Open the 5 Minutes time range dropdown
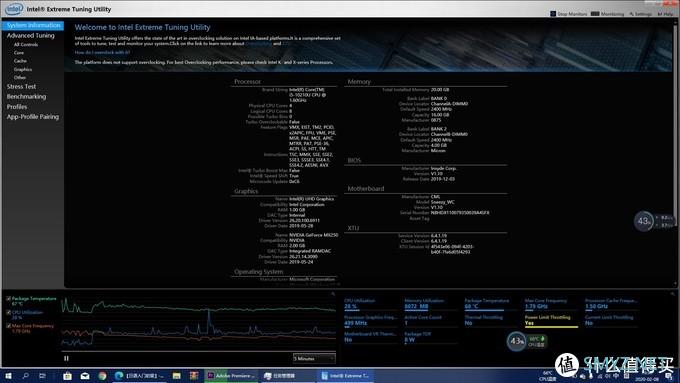Image resolution: width=680 pixels, height=383 pixels. 314,358
